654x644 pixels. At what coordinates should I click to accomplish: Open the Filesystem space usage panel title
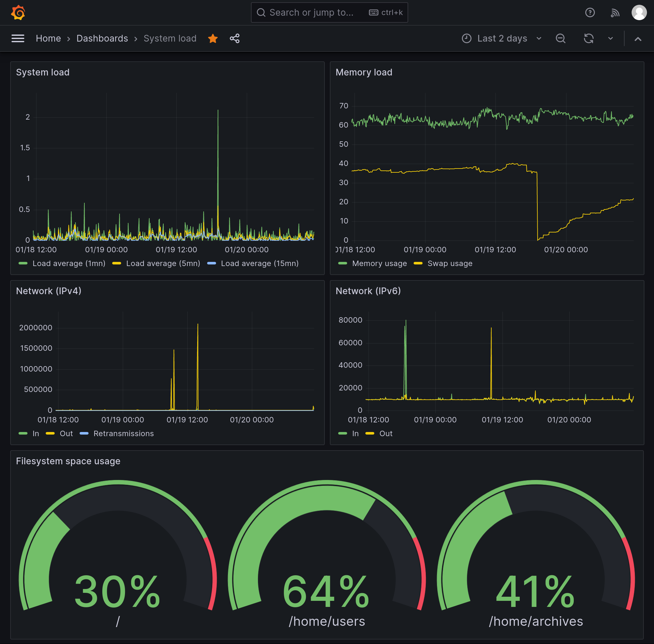click(68, 461)
